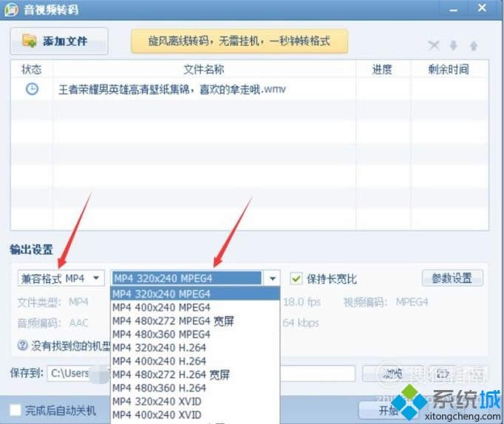
Task: Click the move down arrow icon
Action: pyautogui.click(x=453, y=46)
